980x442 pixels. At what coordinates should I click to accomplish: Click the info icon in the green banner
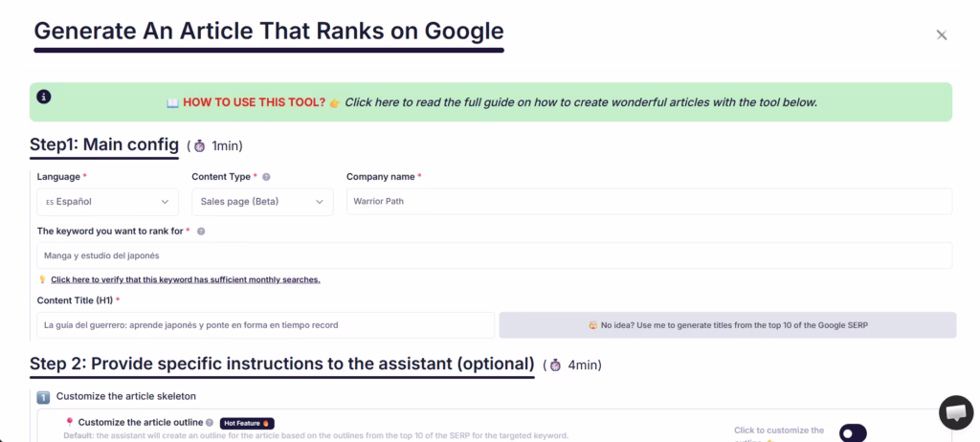tap(44, 97)
